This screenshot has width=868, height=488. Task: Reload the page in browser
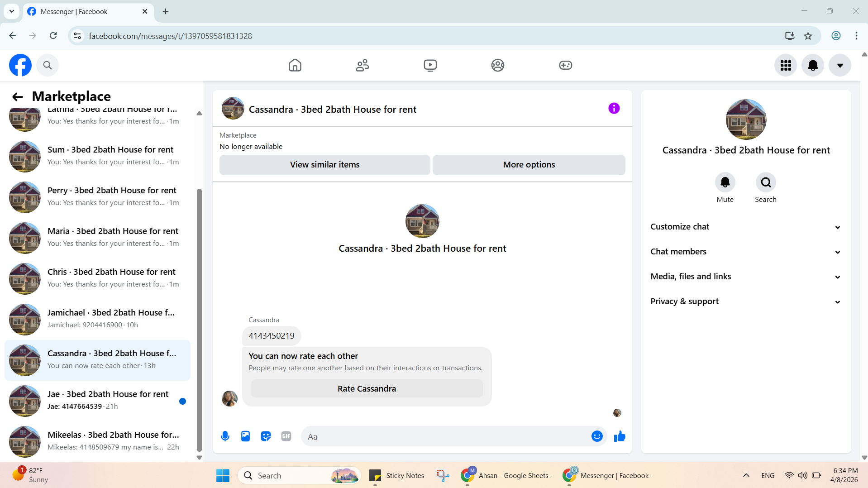tap(53, 36)
